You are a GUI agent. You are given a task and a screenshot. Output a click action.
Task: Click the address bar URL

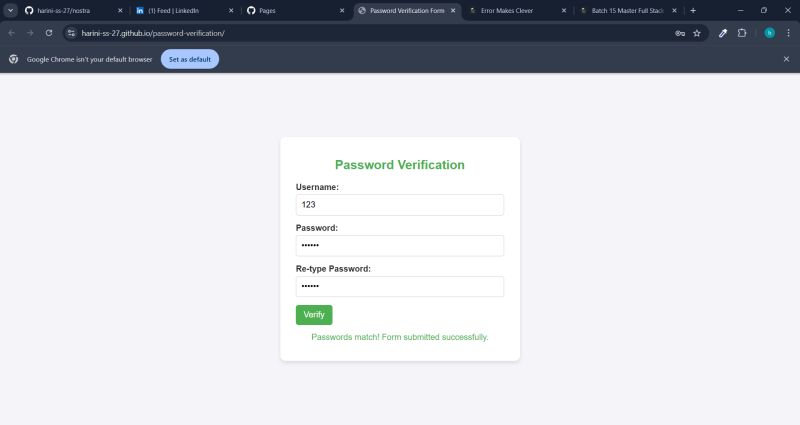point(153,33)
